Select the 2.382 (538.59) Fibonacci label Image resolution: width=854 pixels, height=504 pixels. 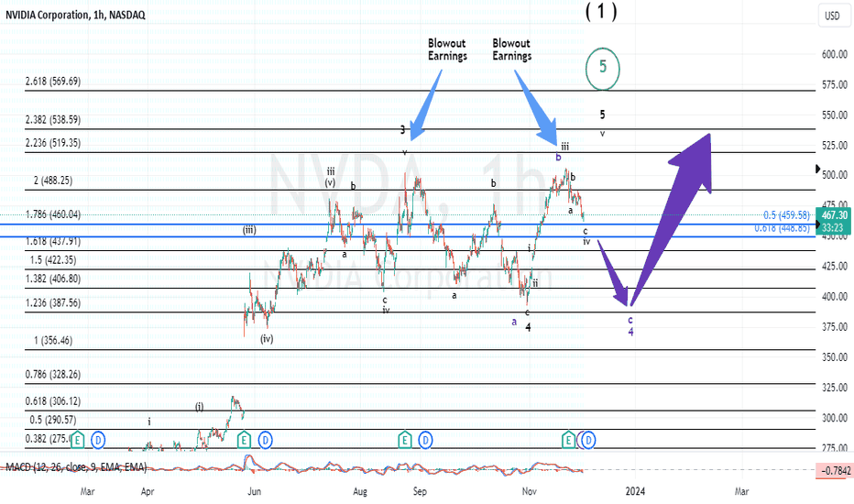[53, 119]
